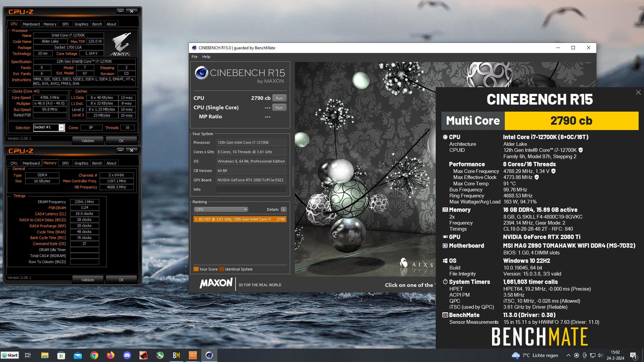Image resolution: width=644 pixels, height=362 pixels.
Task: Click the Info field in Your System
Action: (251, 189)
